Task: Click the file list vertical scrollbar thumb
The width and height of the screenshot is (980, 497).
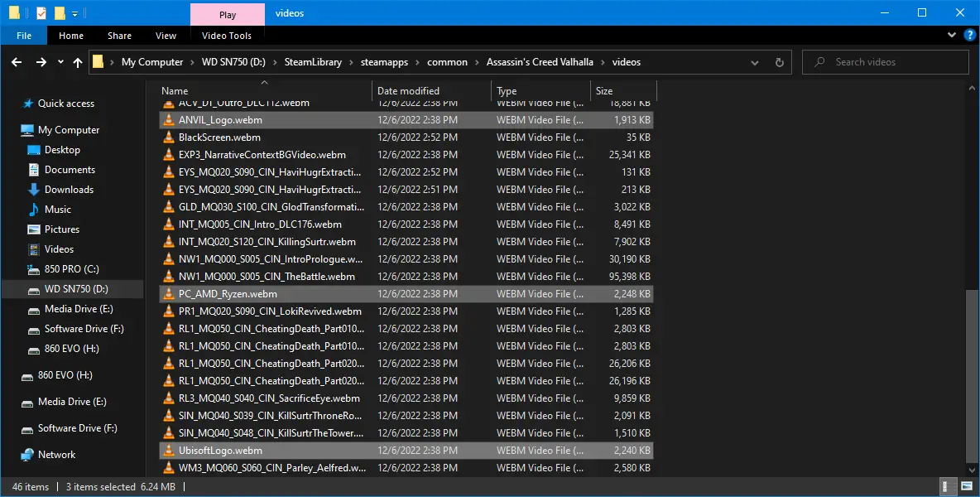Action: 971,375
